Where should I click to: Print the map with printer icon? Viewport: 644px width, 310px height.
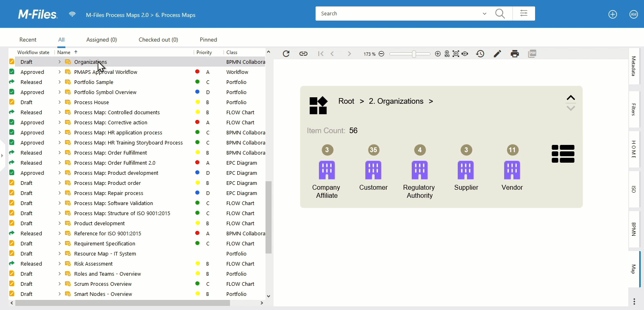pos(514,54)
